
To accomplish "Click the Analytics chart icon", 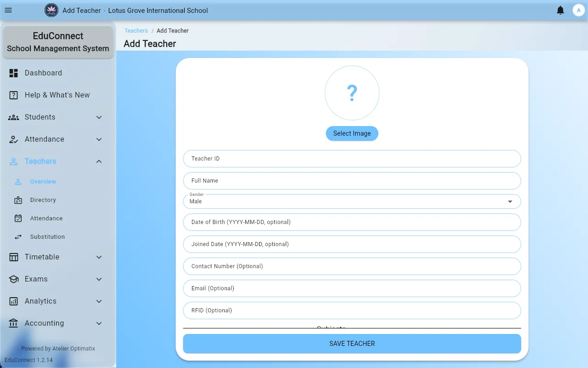I will (x=14, y=301).
